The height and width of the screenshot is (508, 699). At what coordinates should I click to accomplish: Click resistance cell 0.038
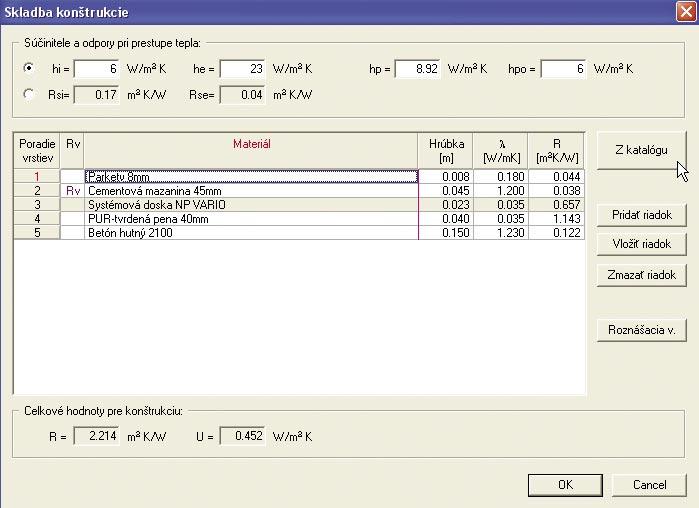coord(556,191)
